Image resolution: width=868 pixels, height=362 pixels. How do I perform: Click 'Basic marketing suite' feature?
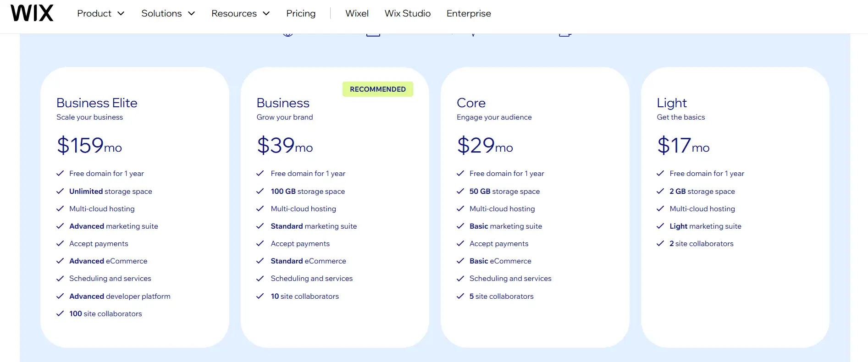point(506,226)
